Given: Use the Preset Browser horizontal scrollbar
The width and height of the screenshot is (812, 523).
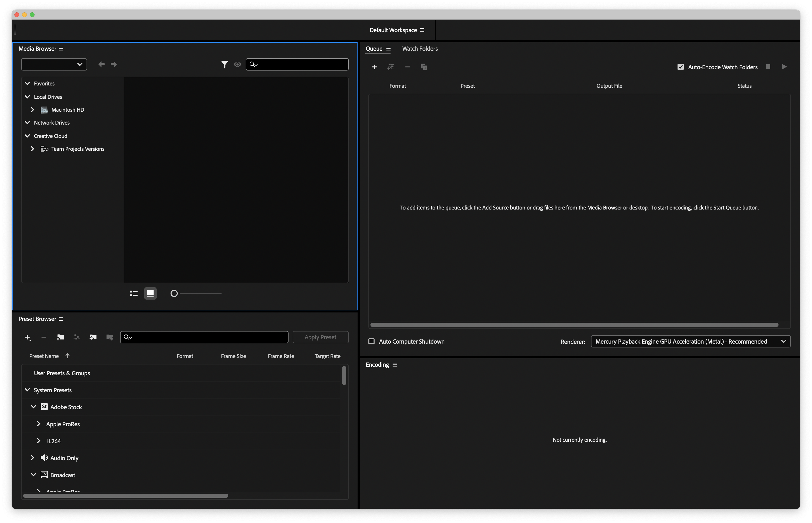Looking at the screenshot, I should pyautogui.click(x=126, y=496).
